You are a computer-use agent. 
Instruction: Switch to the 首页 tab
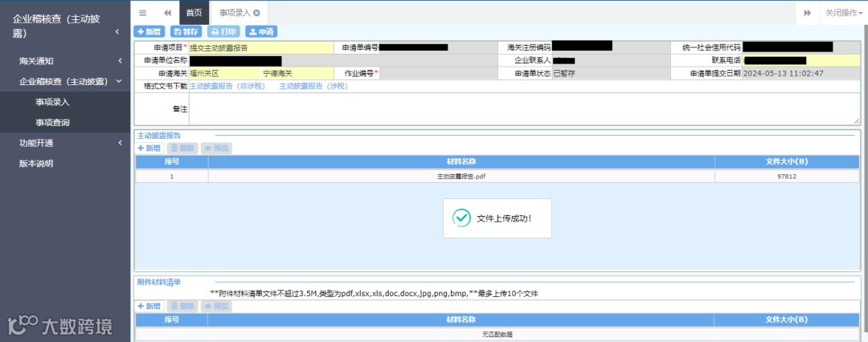point(194,13)
